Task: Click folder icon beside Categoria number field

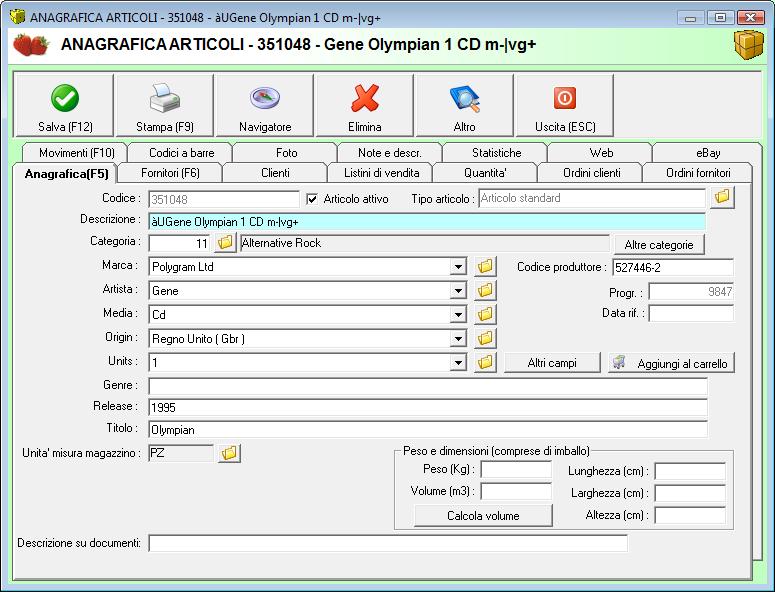Action: coord(225,243)
